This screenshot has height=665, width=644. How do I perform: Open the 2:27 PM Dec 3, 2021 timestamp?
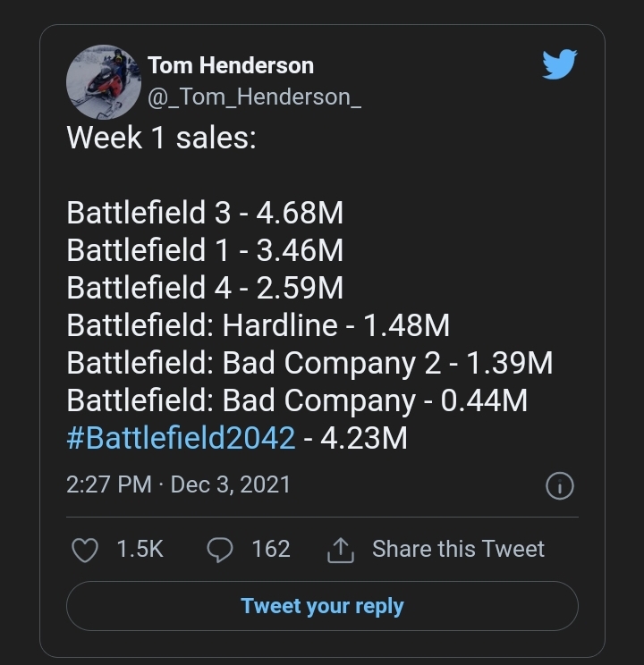178,484
